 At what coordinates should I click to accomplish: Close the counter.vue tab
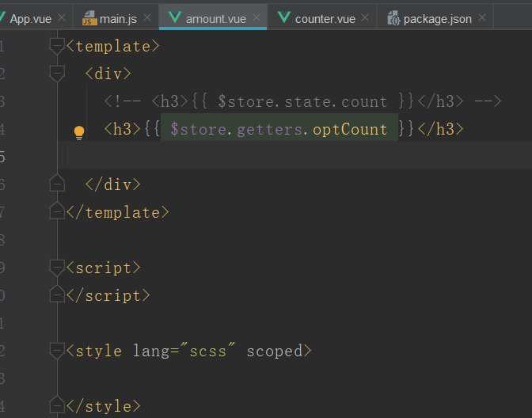click(x=365, y=17)
